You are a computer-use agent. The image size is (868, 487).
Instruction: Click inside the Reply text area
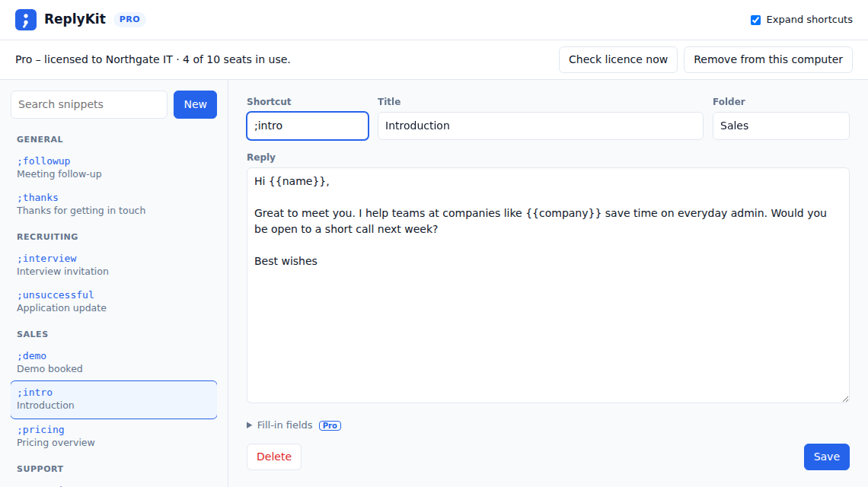click(548, 285)
